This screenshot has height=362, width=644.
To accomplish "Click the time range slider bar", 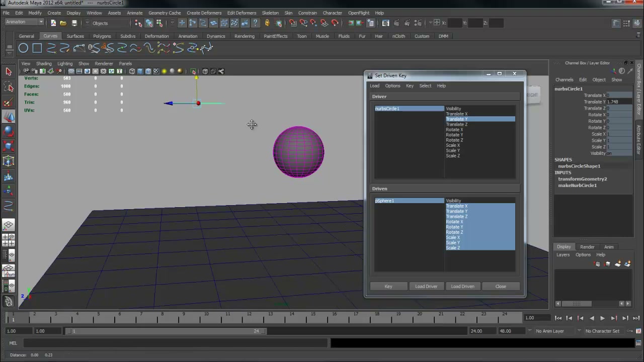I will point(167,331).
